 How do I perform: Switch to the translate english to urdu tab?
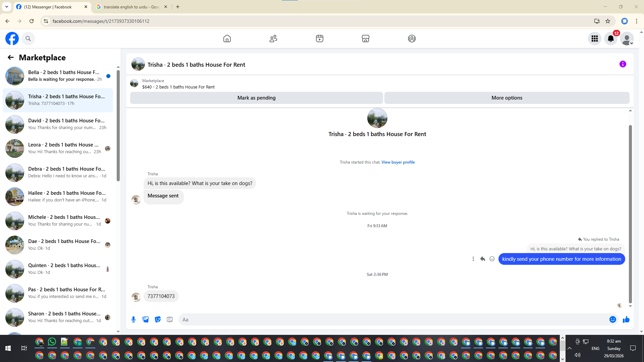[131, 7]
